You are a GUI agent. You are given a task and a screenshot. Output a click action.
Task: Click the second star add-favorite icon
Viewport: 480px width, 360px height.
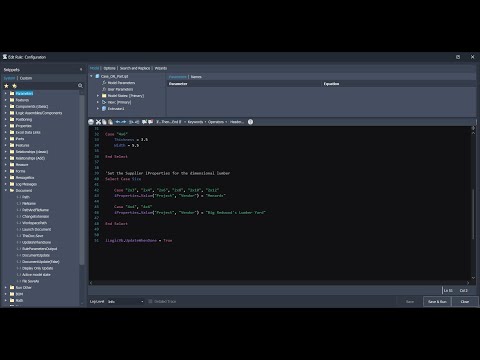pyautogui.click(x=14, y=86)
